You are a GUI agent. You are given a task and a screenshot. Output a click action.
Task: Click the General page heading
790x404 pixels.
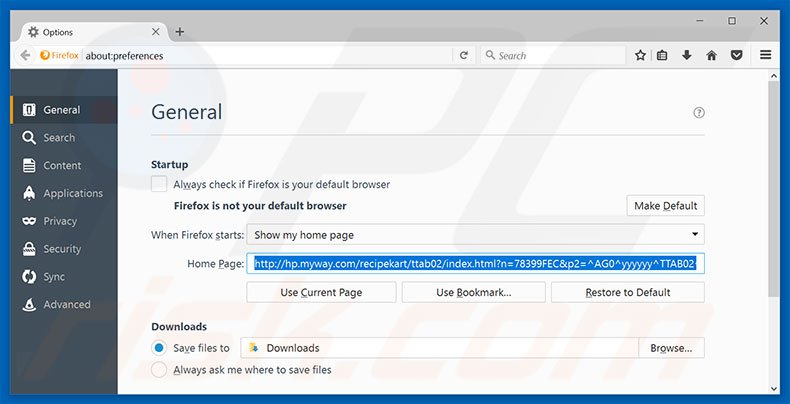(x=186, y=111)
